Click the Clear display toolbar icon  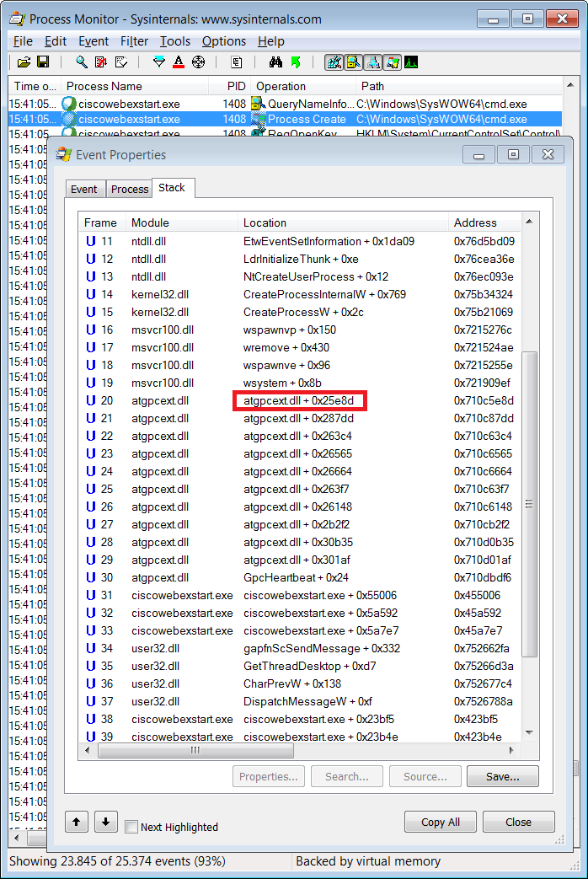pyautogui.click(x=121, y=62)
